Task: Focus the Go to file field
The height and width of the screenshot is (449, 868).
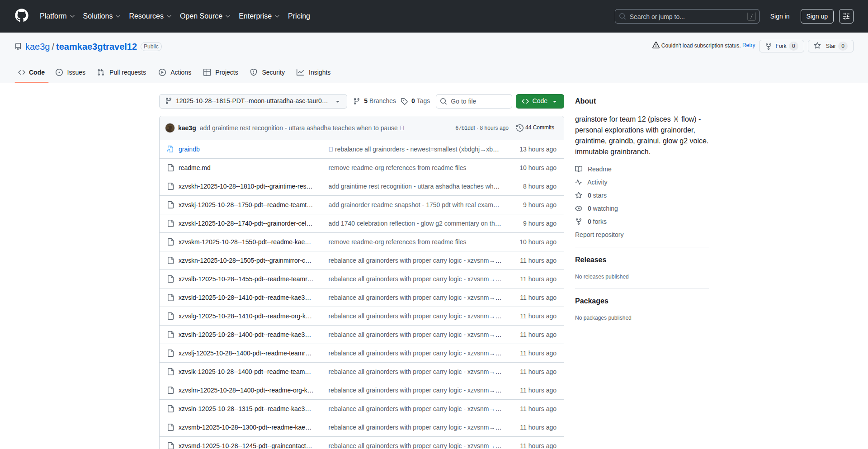Action: [x=474, y=101]
